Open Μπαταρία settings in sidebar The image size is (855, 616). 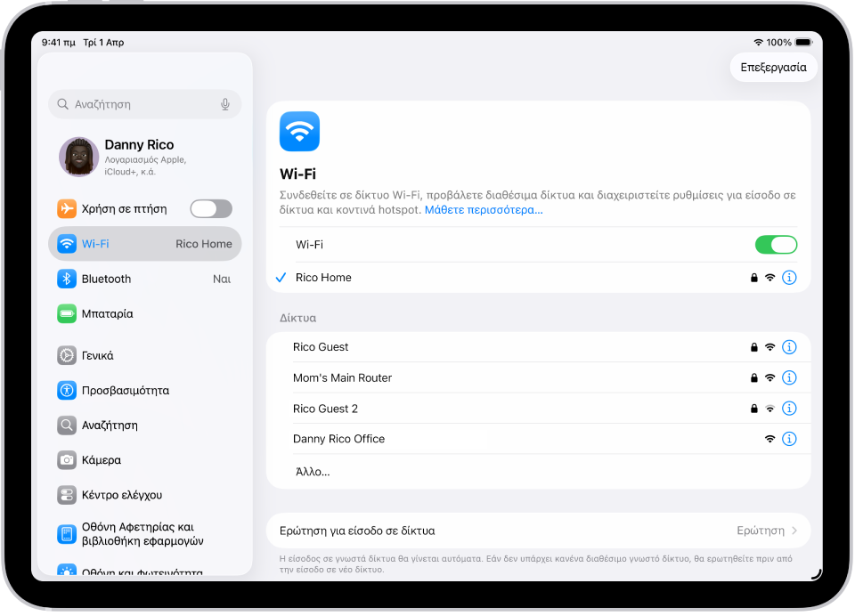point(145,313)
